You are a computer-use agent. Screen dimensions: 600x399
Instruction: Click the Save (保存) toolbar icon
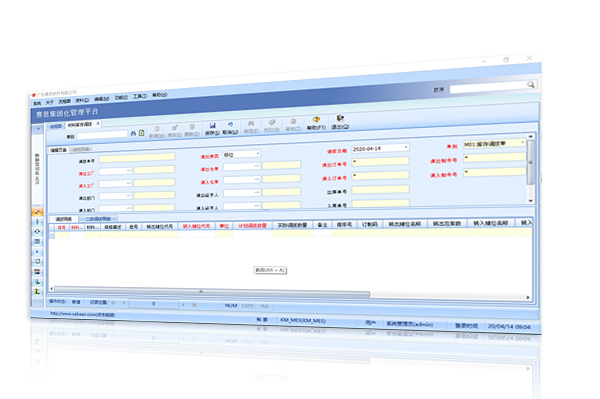212,125
